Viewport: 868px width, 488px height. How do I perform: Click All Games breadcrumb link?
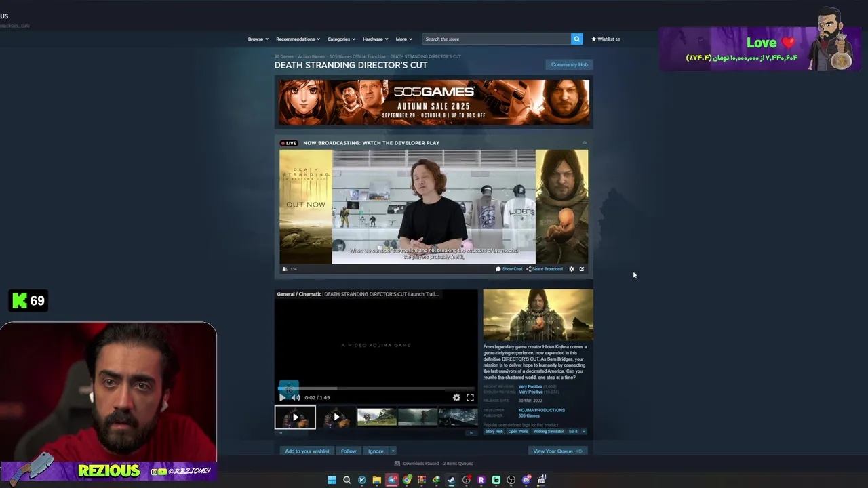pyautogui.click(x=284, y=56)
